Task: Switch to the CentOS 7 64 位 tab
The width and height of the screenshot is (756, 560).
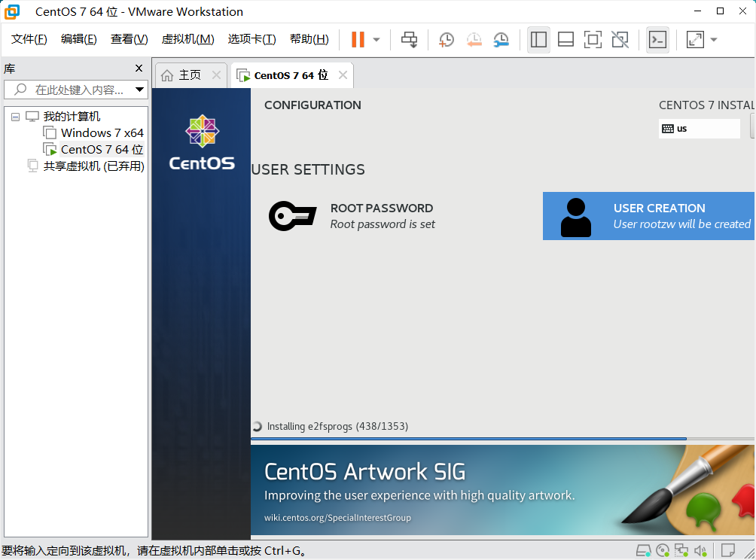Action: point(291,75)
